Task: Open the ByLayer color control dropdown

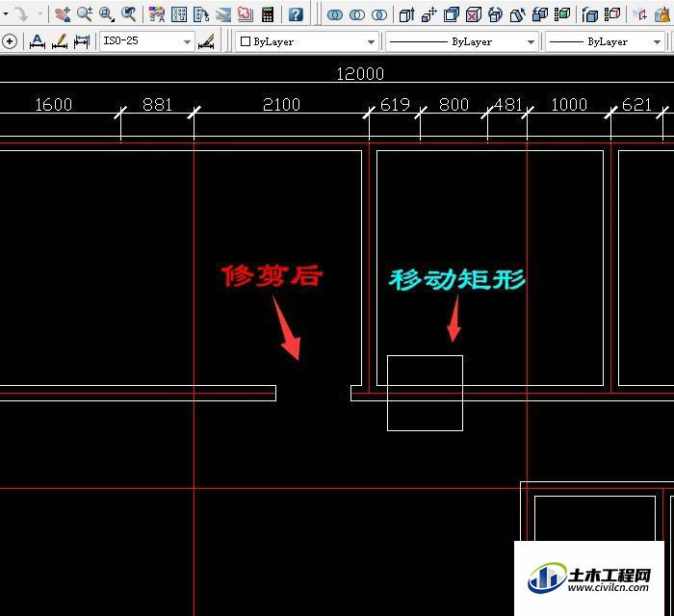Action: click(307, 41)
